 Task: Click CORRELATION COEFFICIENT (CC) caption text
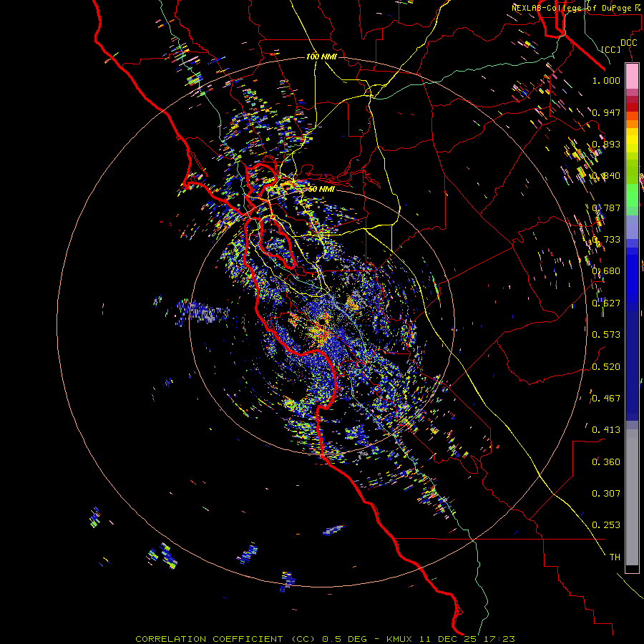click(226, 639)
